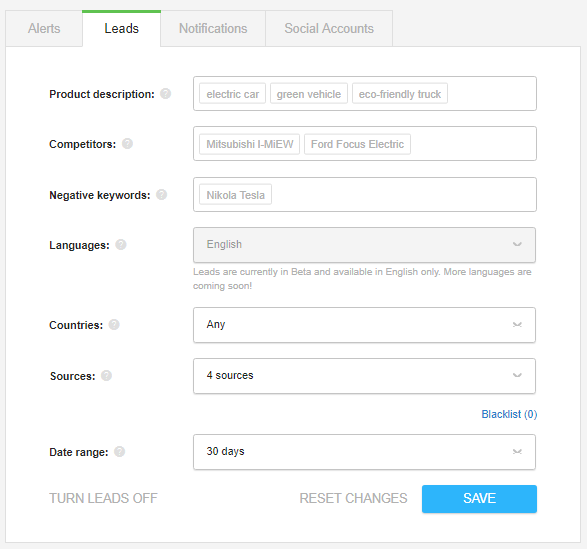Click the blue SAVE button
The image size is (587, 549).
[x=479, y=499]
